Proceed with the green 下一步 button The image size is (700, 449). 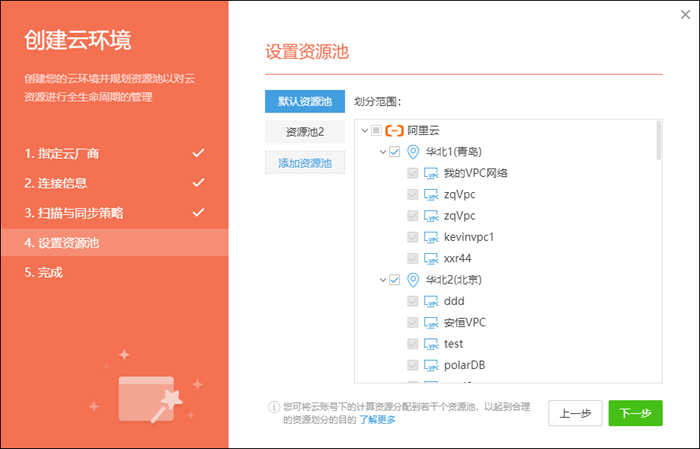(635, 413)
